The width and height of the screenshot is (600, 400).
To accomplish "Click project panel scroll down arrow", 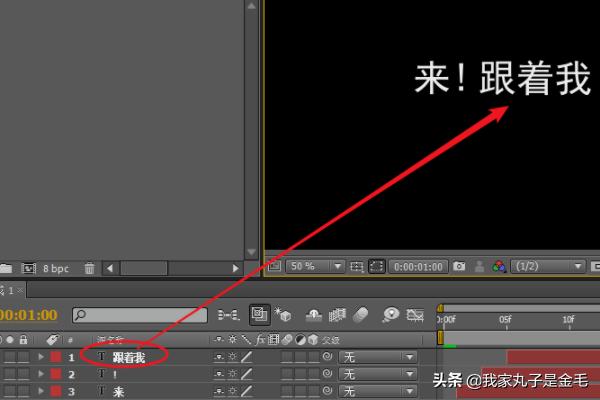I will coord(251,252).
